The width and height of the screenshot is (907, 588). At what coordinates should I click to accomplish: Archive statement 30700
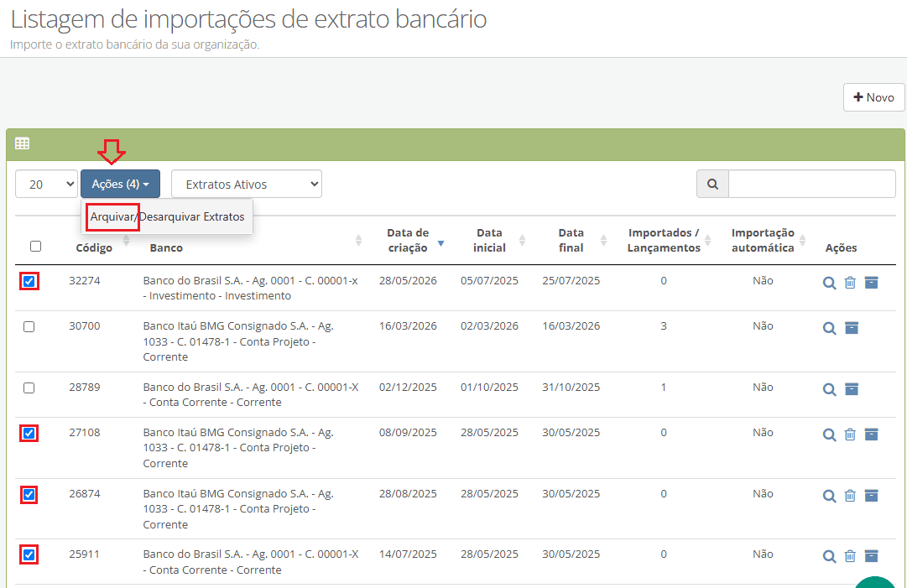pos(852,328)
